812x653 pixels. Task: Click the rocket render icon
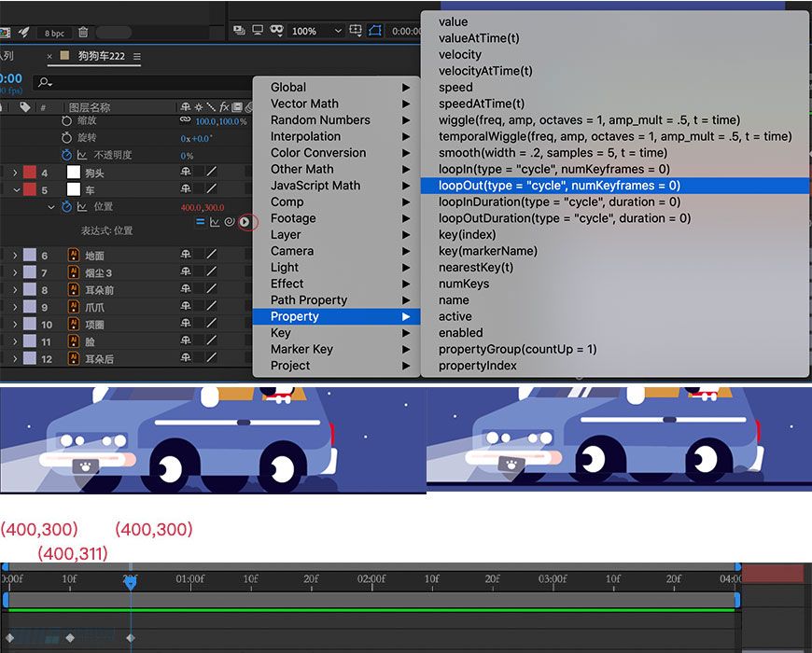24,33
